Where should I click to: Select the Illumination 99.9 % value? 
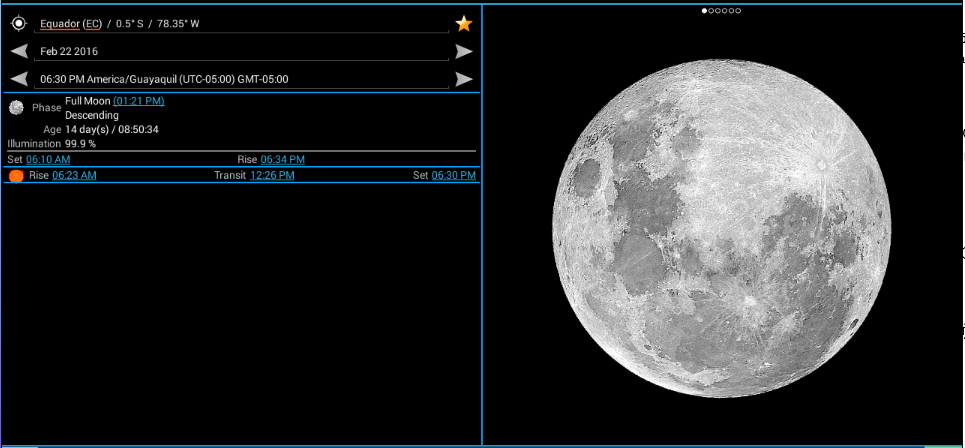[81, 143]
